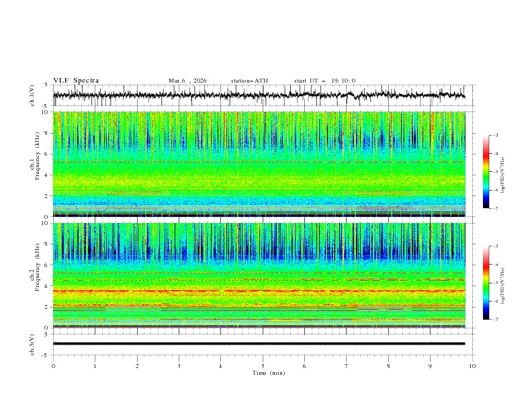Select the ch.1 voltage waveform panel
This screenshot has width=532, height=411.
tap(262, 95)
